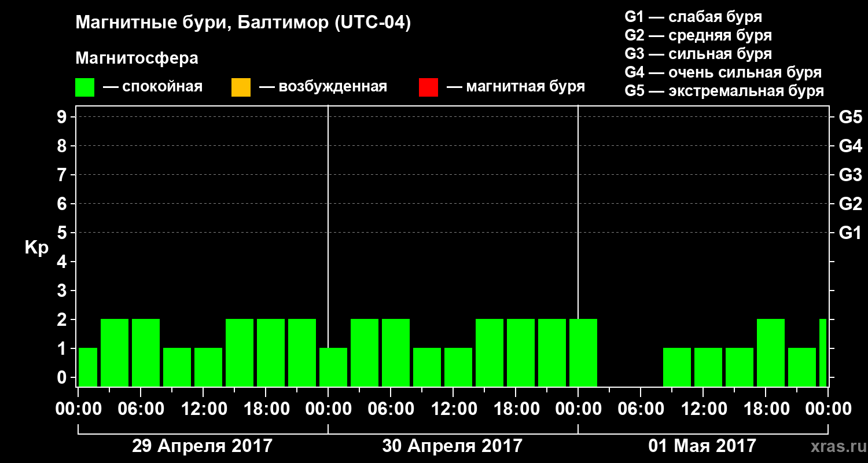The height and width of the screenshot is (463, 868).
Task: Click the '29 Апреля 2017' date label
Action: (203, 446)
